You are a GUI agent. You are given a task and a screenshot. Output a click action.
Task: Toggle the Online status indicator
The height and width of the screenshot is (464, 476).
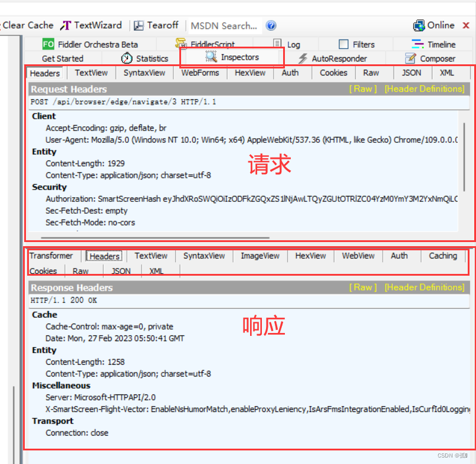pos(434,25)
